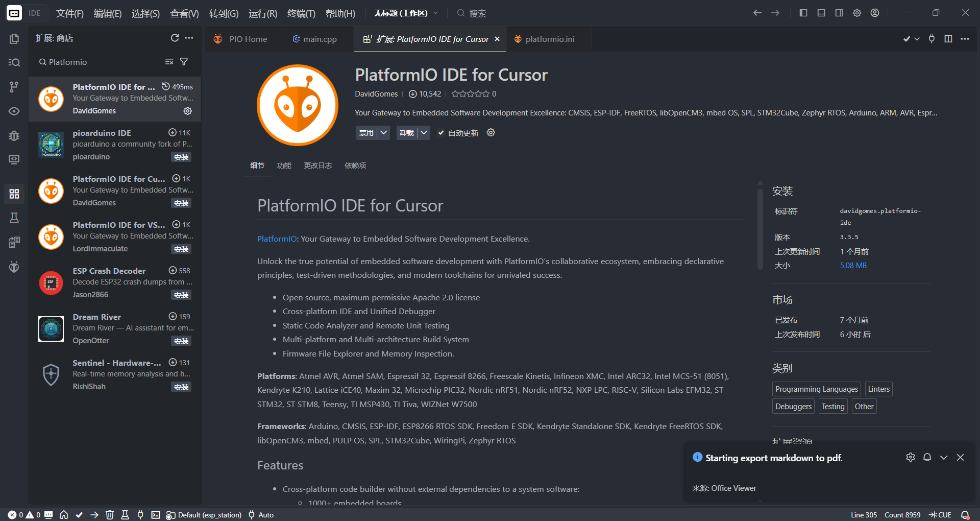Refresh the extensions marketplace list
This screenshot has height=521, width=980.
[175, 38]
